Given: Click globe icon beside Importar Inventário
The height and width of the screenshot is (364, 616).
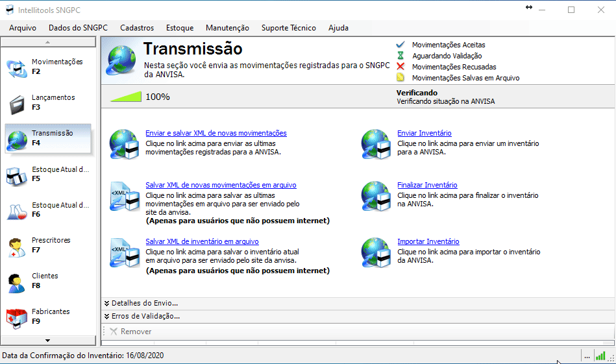Looking at the screenshot, I should pos(376,252).
